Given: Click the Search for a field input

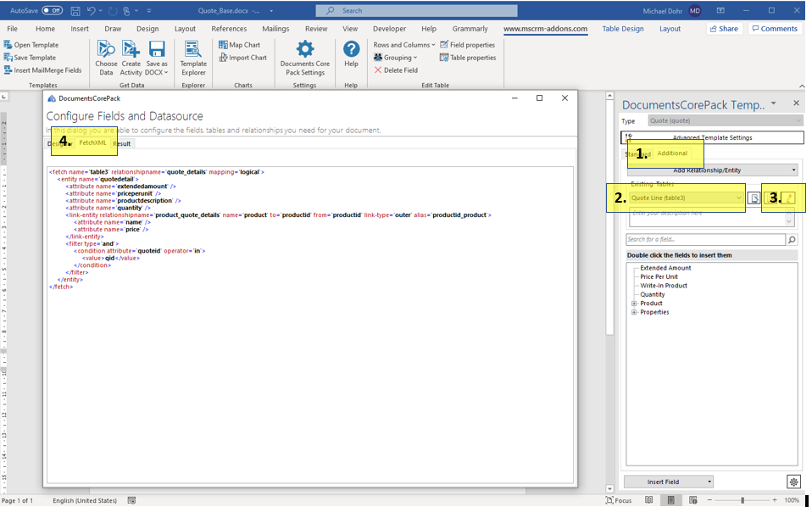Looking at the screenshot, I should click(x=706, y=239).
